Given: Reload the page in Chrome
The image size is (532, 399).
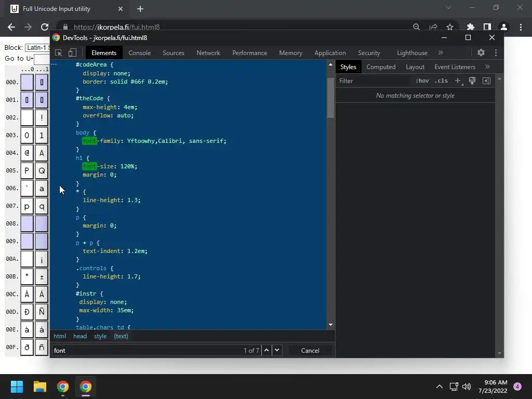Looking at the screenshot, I should (x=45, y=27).
